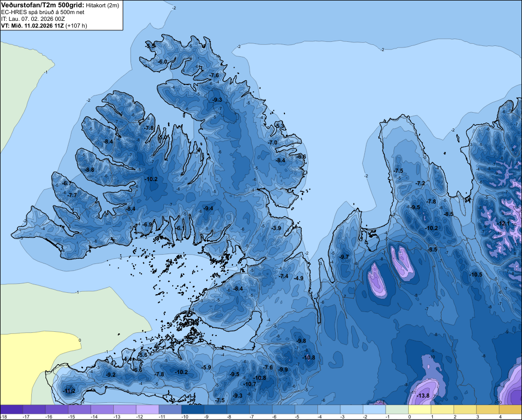The width and height of the screenshot is (522, 420).
Task: Select the -13.8 temperature label
Action: (423, 395)
